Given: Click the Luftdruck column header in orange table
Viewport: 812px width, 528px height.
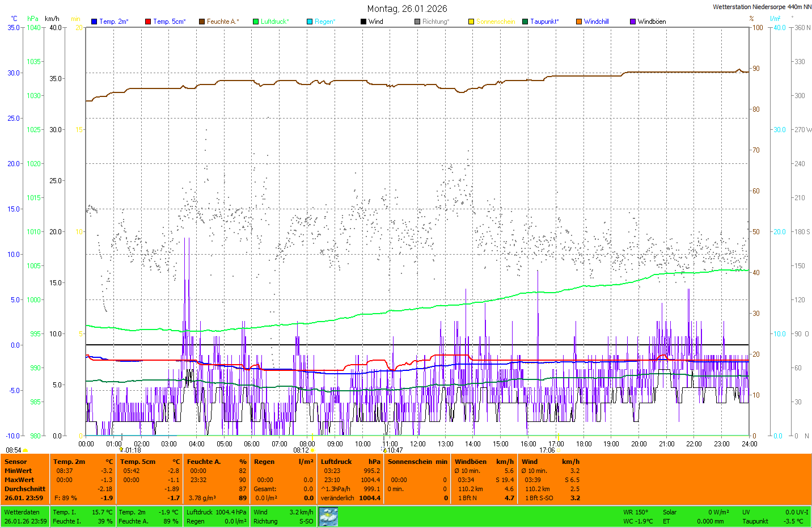Looking at the screenshot, I should pyautogui.click(x=336, y=462).
